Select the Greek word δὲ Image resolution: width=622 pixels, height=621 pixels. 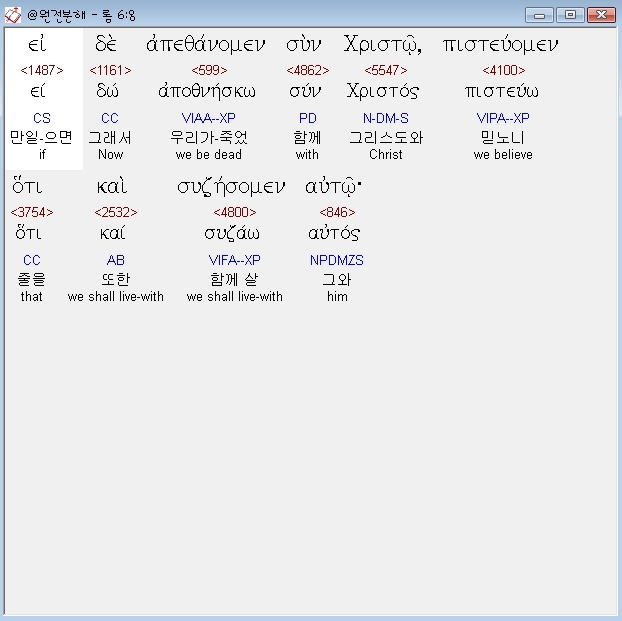(x=106, y=43)
